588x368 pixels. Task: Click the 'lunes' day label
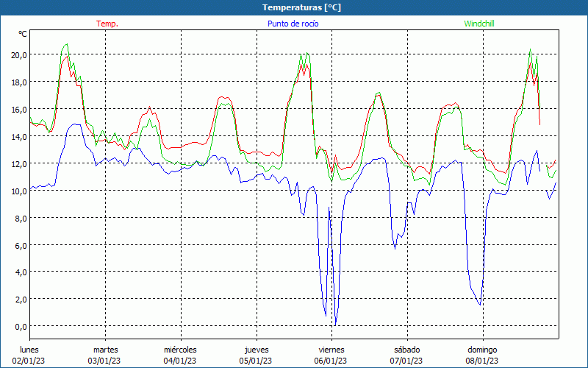(29, 350)
